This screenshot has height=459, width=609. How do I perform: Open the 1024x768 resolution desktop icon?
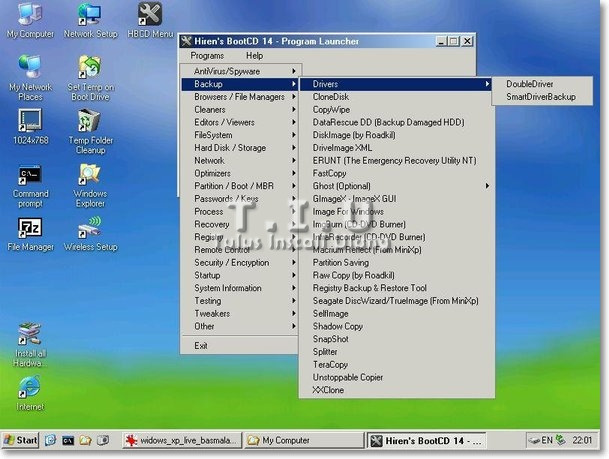[x=30, y=127]
